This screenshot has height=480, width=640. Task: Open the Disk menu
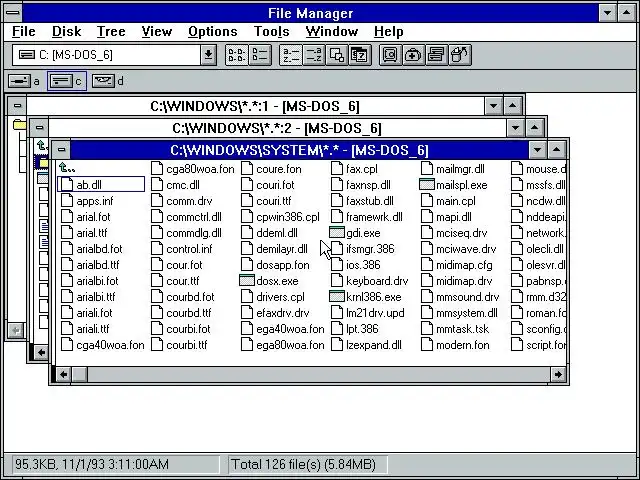click(x=67, y=31)
